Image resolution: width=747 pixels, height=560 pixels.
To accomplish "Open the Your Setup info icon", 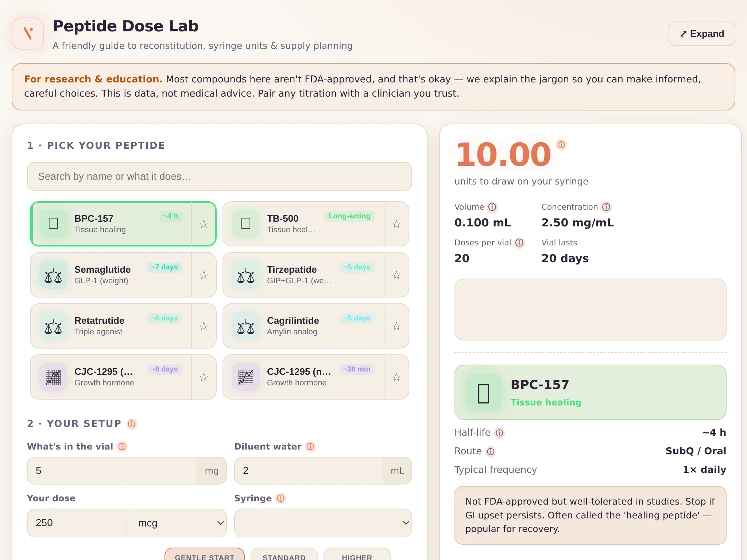I will click(132, 424).
